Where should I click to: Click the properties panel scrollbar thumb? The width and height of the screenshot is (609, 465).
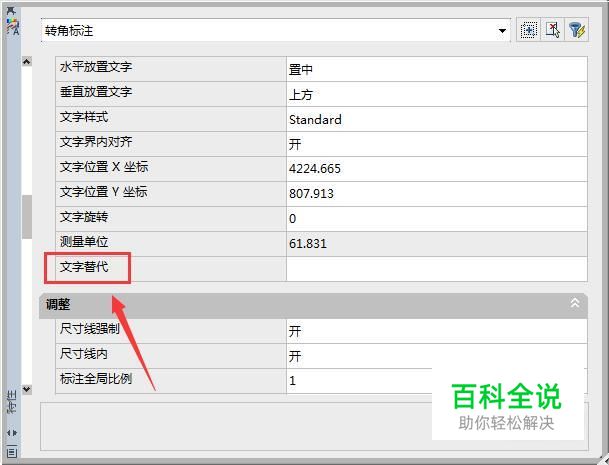[26, 216]
